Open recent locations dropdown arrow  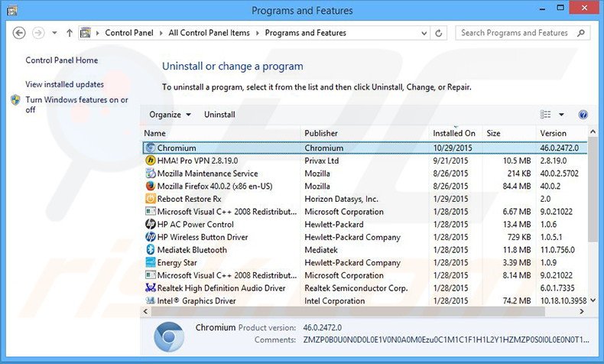55,33
